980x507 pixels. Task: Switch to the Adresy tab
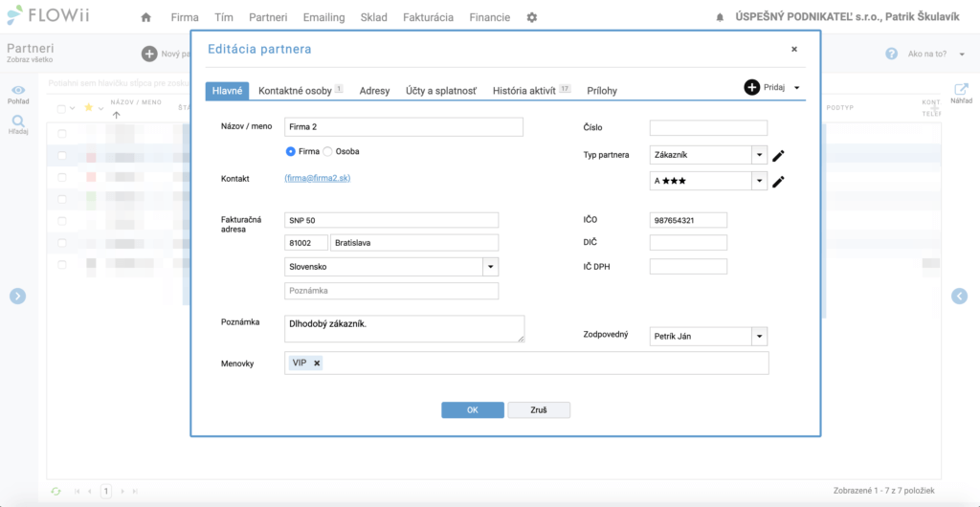374,91
